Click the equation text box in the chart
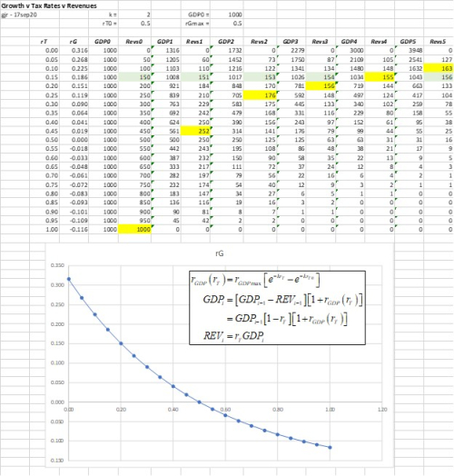This screenshot has height=476, width=454. pyautogui.click(x=277, y=308)
